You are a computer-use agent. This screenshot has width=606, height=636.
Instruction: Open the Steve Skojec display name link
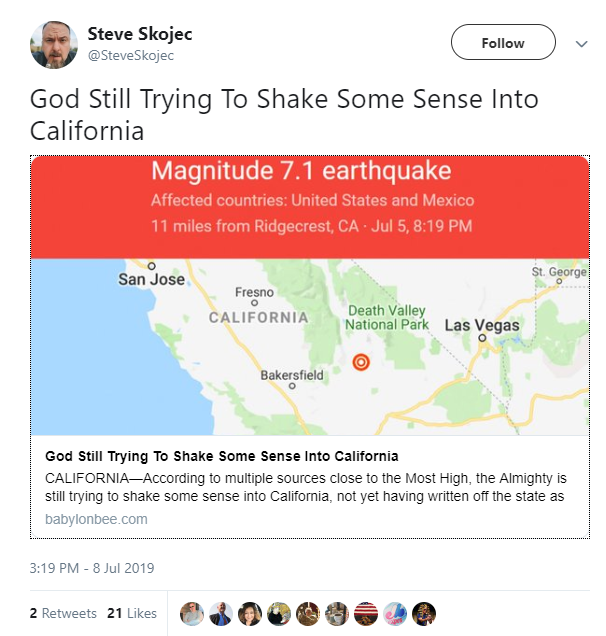tap(140, 34)
